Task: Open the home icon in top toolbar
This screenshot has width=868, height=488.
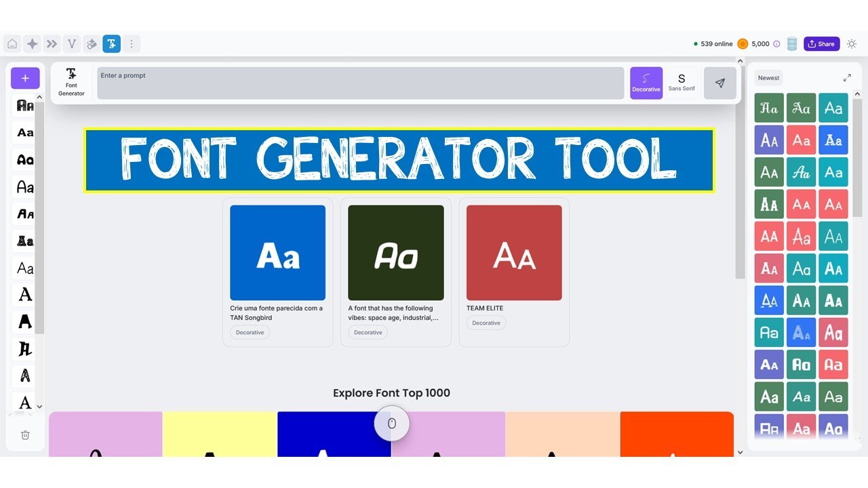Action: pyautogui.click(x=12, y=44)
